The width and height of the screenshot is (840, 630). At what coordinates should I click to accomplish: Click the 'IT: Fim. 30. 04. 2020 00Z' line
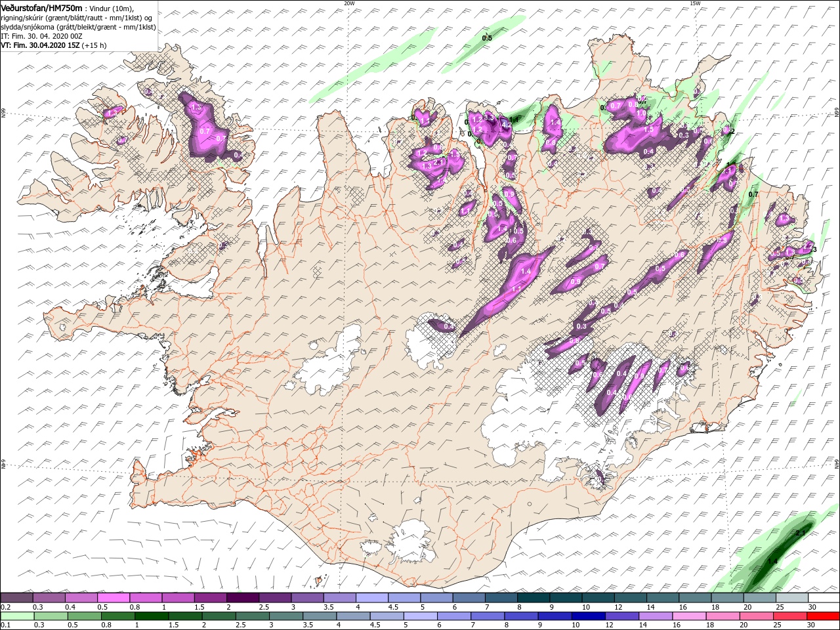(x=41, y=36)
